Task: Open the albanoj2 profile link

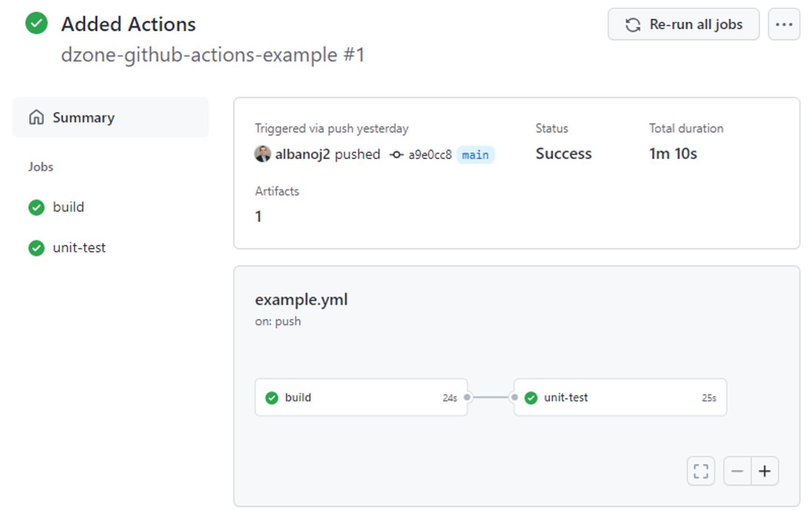Action: (x=302, y=154)
